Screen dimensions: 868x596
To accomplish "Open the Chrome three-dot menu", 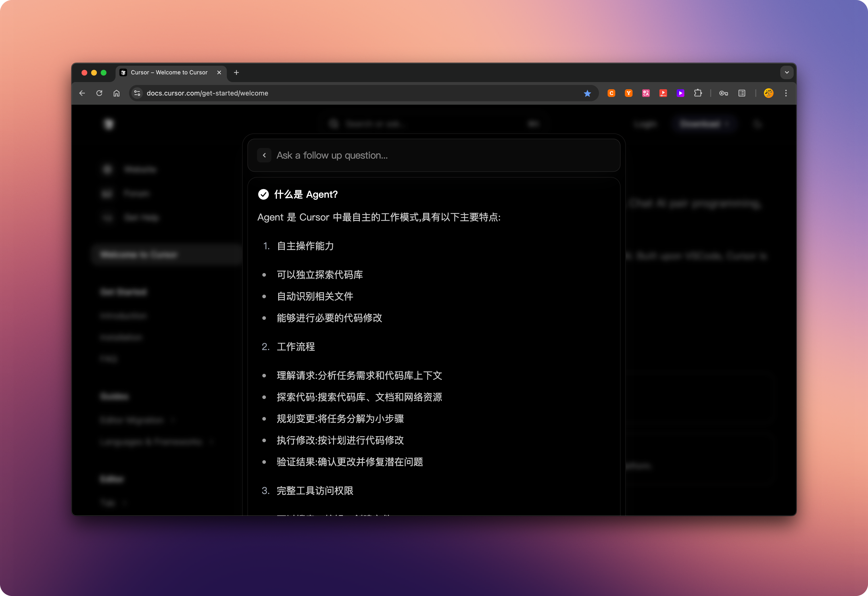I will click(786, 93).
